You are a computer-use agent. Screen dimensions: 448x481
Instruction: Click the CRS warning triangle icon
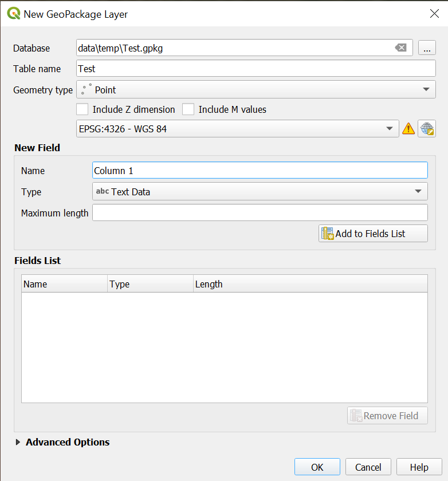click(x=408, y=129)
